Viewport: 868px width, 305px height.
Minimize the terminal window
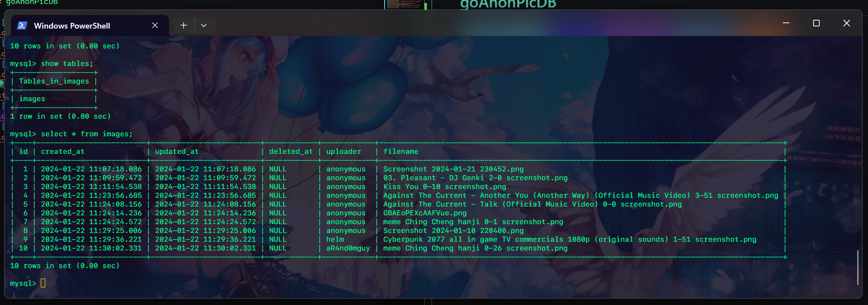point(786,23)
